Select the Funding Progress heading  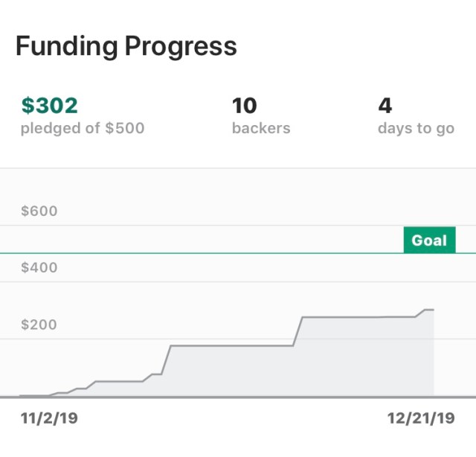click(126, 46)
